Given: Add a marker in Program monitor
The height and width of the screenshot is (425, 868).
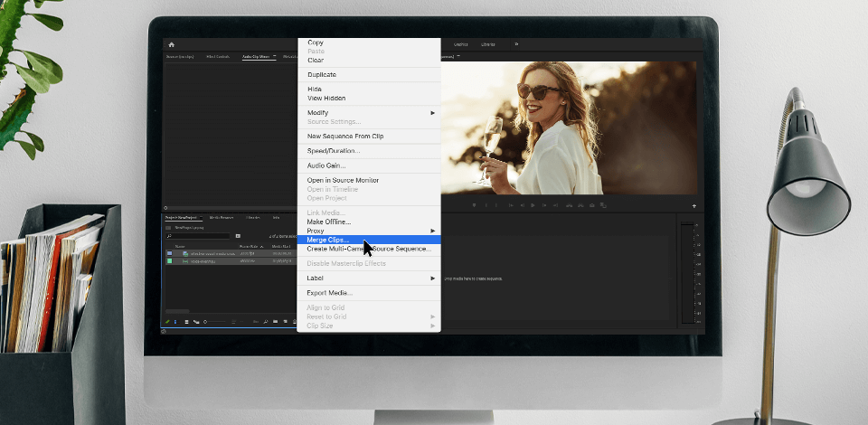Looking at the screenshot, I should click(474, 205).
